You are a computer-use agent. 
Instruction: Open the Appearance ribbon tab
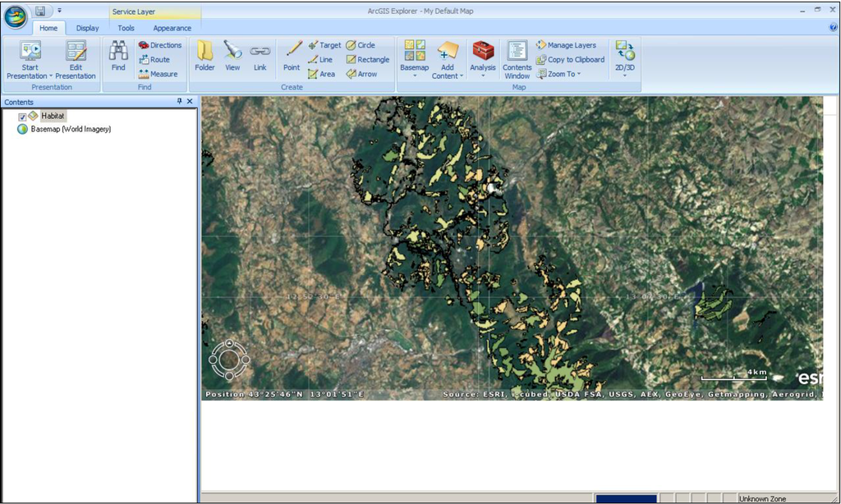(172, 28)
